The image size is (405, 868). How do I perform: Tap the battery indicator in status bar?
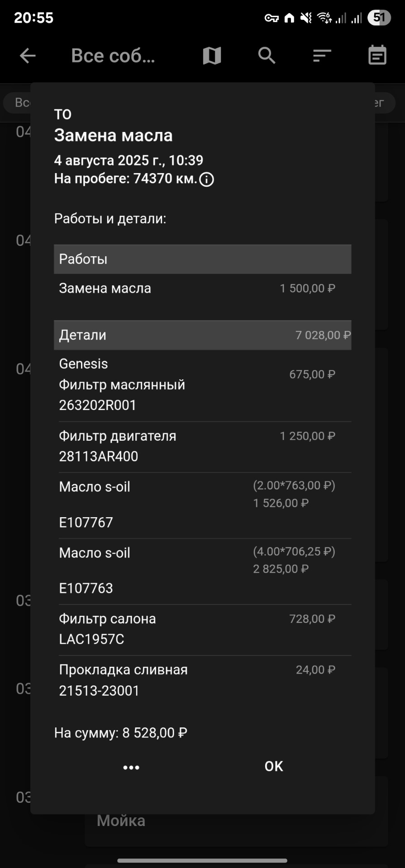pyautogui.click(x=379, y=18)
